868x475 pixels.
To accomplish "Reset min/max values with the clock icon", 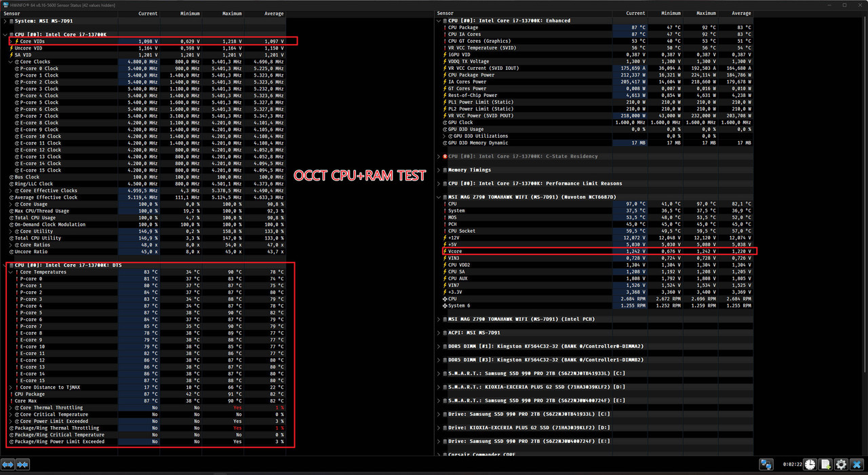I will click(810, 465).
